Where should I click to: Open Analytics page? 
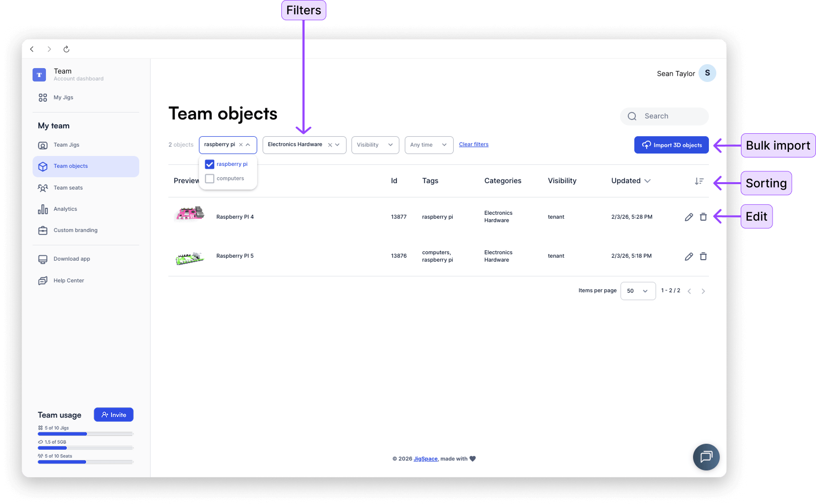click(x=65, y=209)
